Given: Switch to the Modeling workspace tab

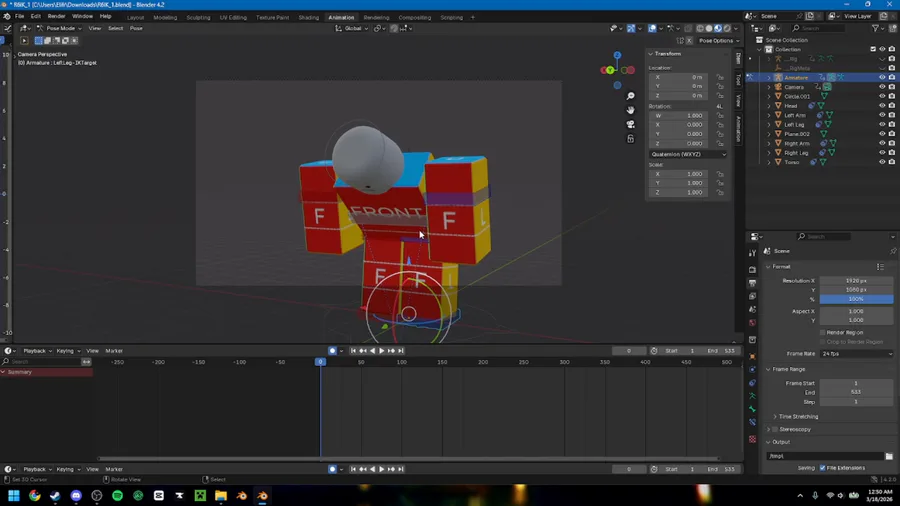Looking at the screenshot, I should click(x=165, y=17).
